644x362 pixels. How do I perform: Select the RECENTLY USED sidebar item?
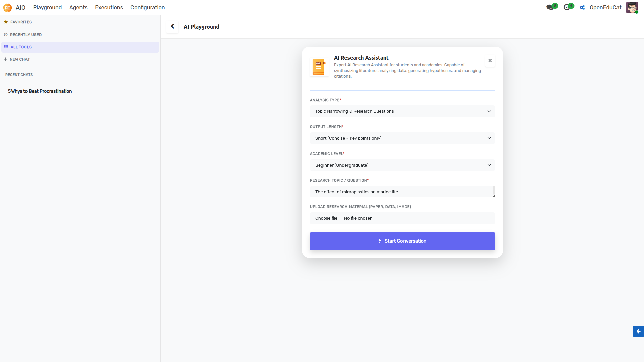(80, 35)
